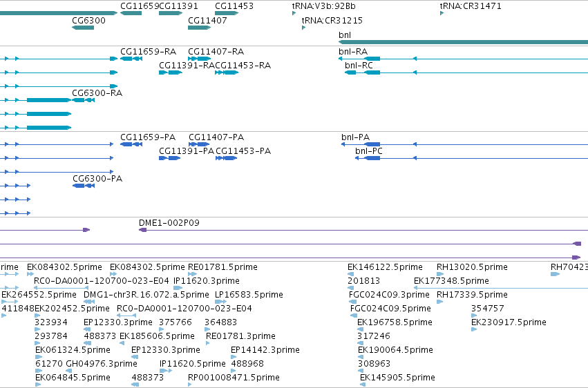Viewport: 588px width, 388px height.
Task: Click the EK185606.5prime marker
Action: pyautogui.click(x=122, y=343)
